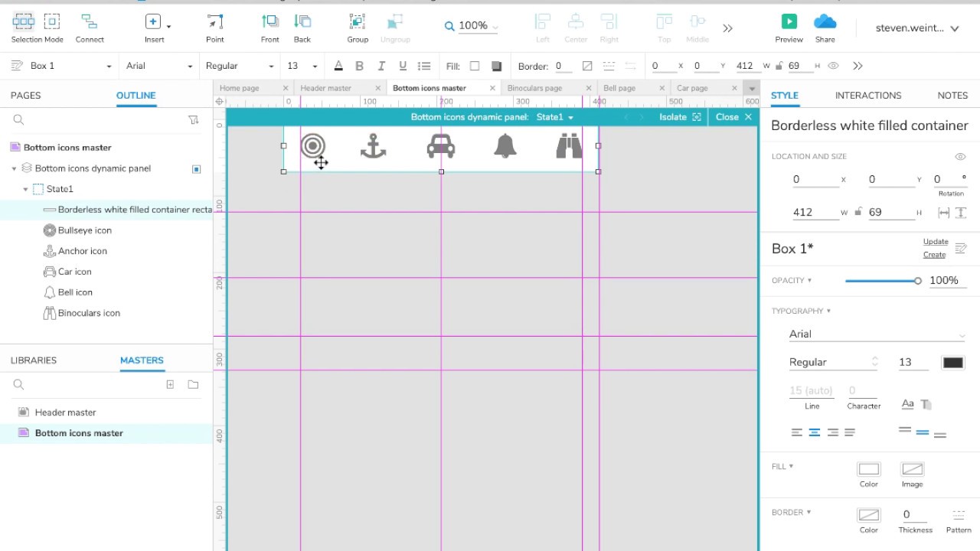
Task: Open the steven.weint account menu
Action: (x=917, y=28)
